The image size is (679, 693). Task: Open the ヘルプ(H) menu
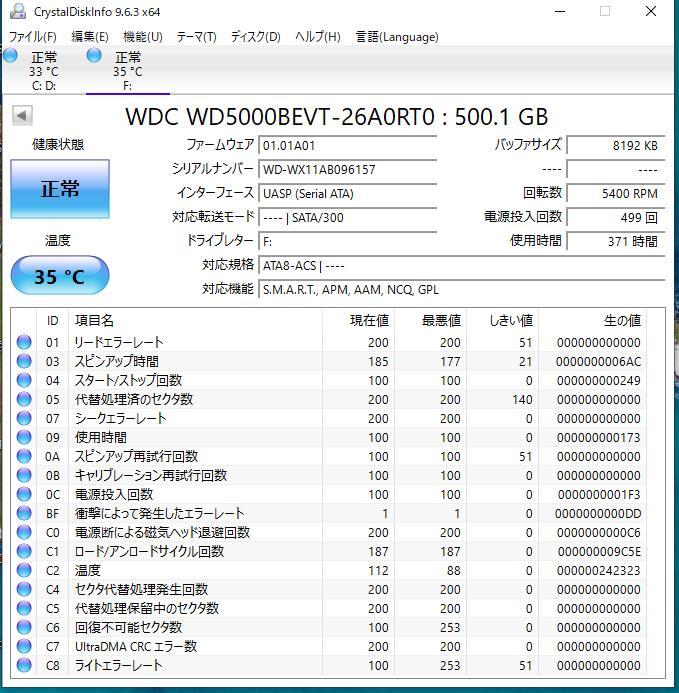(318, 37)
